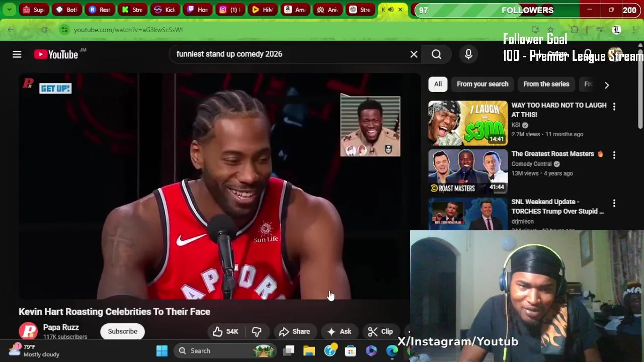Image resolution: width=644 pixels, height=362 pixels.
Task: Open the YouTube hamburger guide menu
Action: [x=17, y=54]
